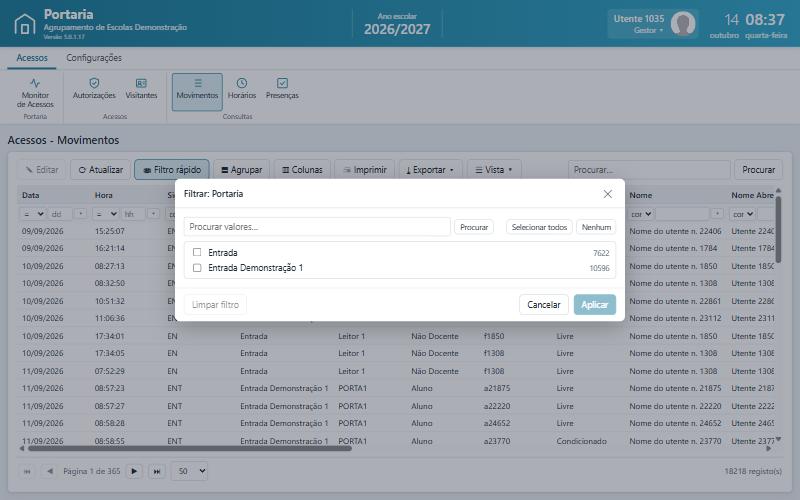Close the Filtrar: Portaria dialog

pos(607,194)
